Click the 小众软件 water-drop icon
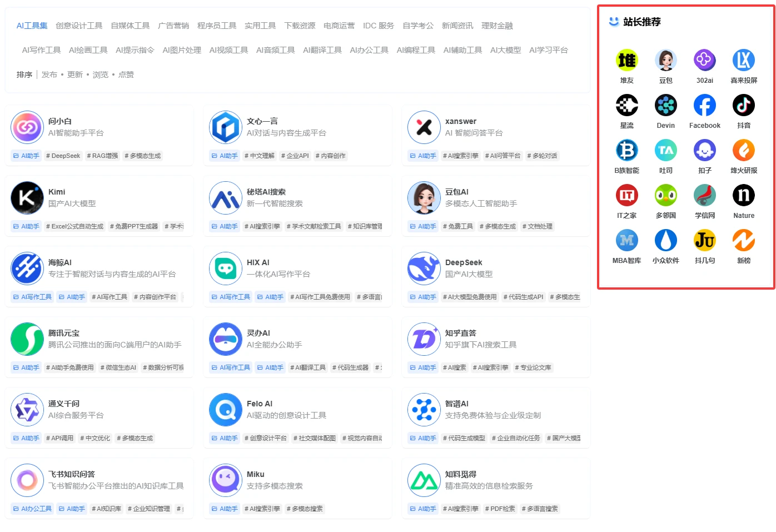This screenshot has height=532, width=776. pos(665,240)
